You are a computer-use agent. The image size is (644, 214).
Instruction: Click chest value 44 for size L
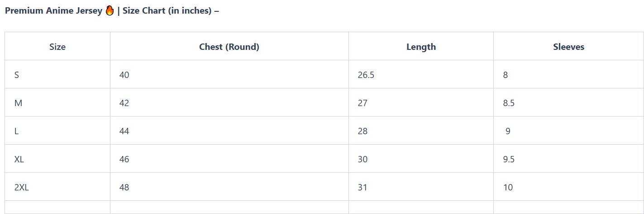[x=124, y=131]
